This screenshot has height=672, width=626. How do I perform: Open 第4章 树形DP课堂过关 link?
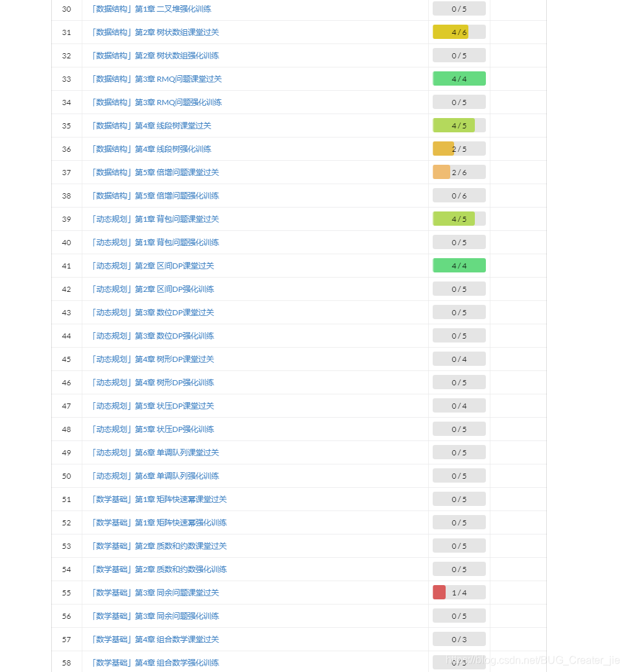point(153,359)
